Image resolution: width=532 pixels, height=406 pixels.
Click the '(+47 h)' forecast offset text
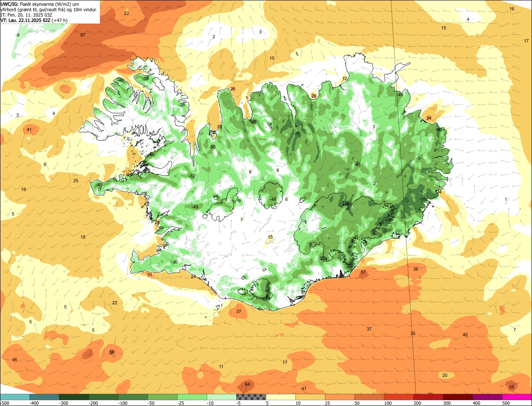point(60,20)
